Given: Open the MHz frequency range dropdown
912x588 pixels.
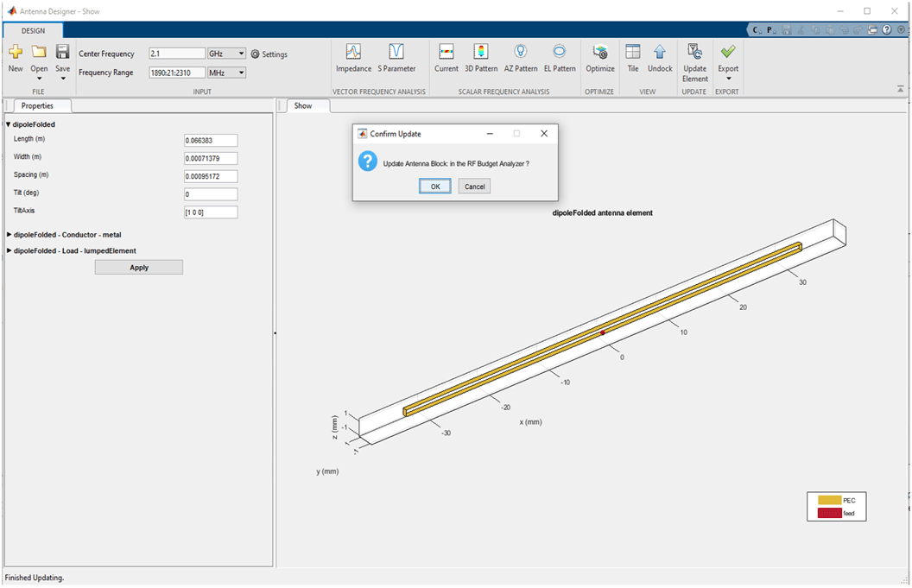Looking at the screenshot, I should pos(227,73).
